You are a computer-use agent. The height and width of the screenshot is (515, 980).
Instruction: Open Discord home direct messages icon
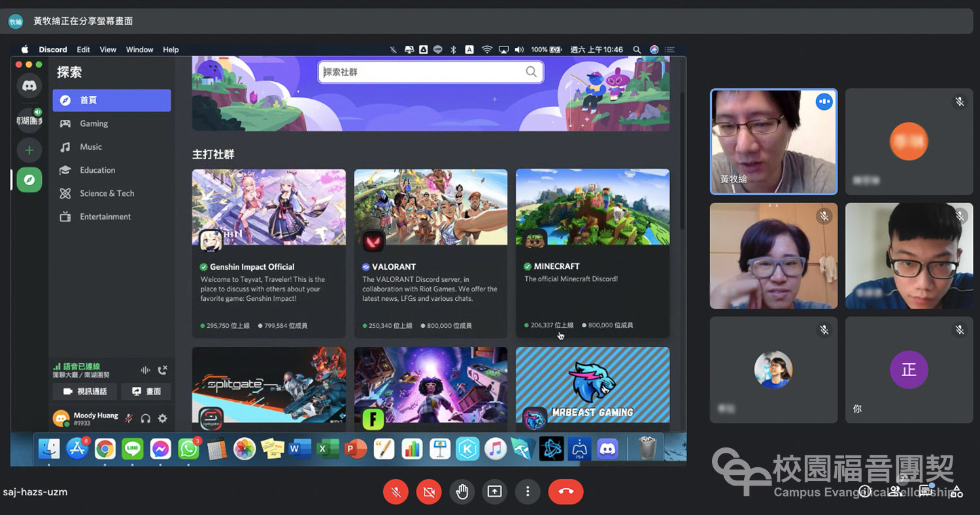[29, 86]
